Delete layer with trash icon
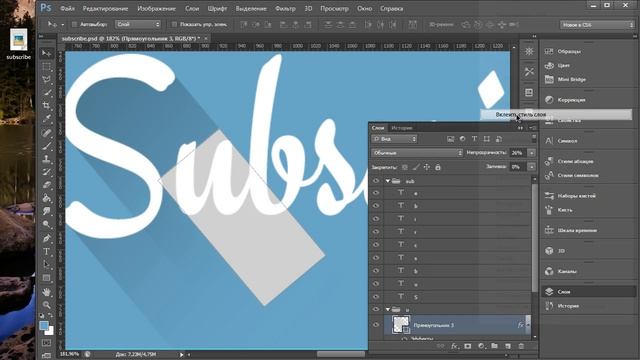 pyautogui.click(x=521, y=346)
